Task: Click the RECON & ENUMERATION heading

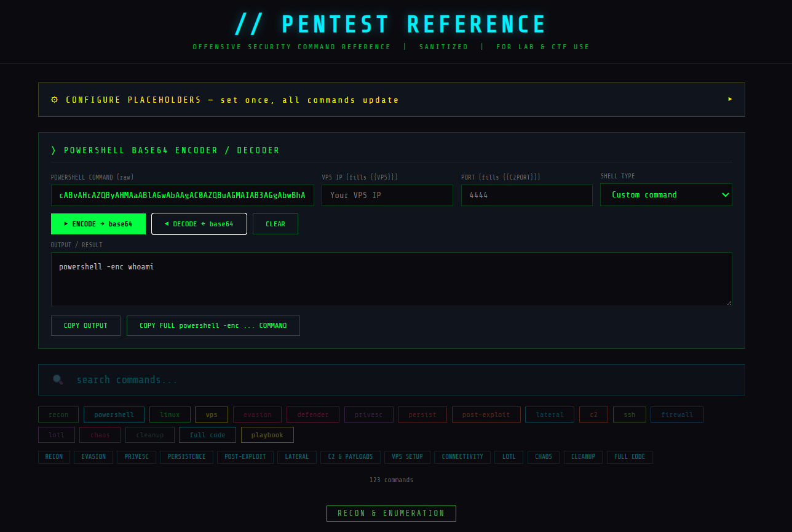Action: 391,514
